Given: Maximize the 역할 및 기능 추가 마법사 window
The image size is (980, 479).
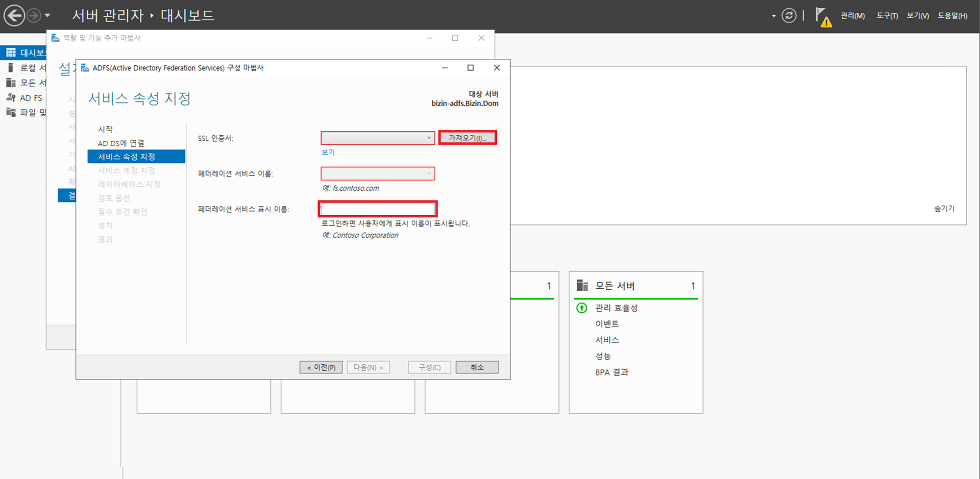Looking at the screenshot, I should (455, 38).
